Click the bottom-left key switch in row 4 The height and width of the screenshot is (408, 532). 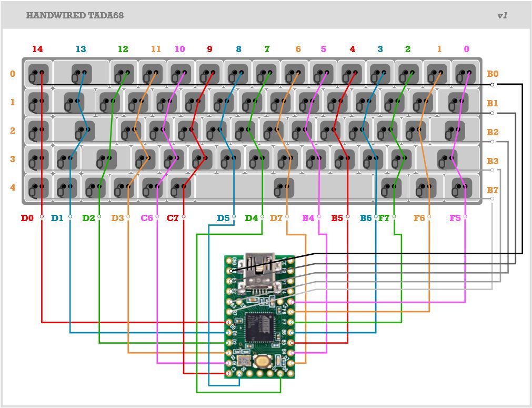tap(38, 187)
